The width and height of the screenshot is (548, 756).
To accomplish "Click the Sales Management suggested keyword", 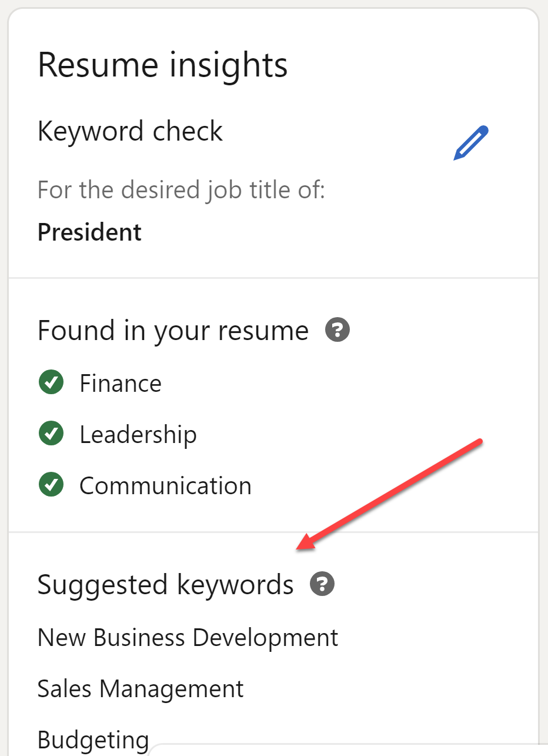I will 141,688.
